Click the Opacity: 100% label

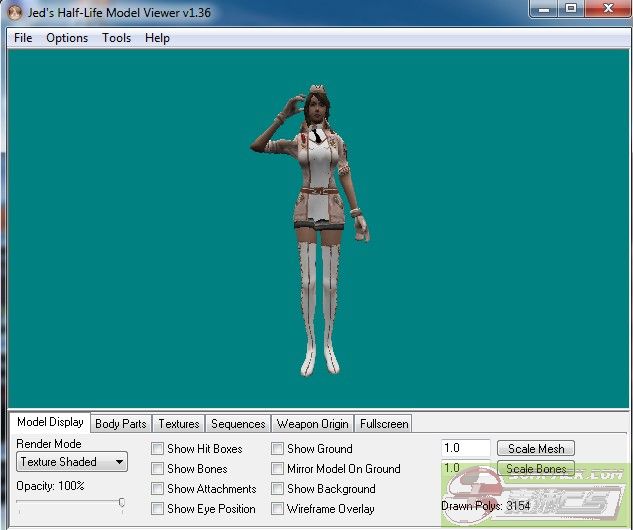coord(50,486)
